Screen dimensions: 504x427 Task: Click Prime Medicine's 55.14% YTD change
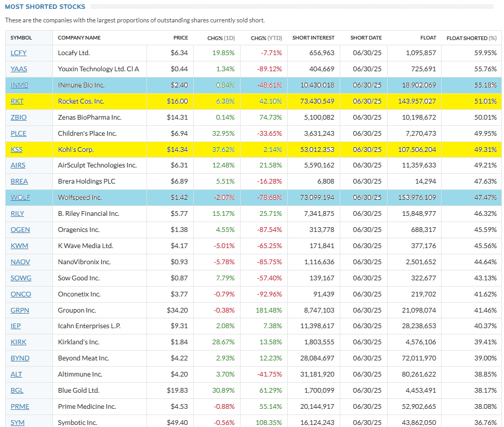tap(270, 406)
